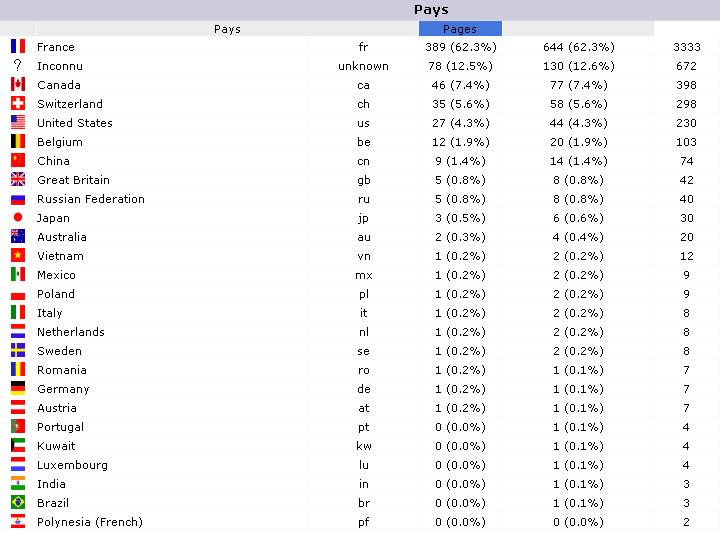The height and width of the screenshot is (533, 720).
Task: Click the Luxembourg country name
Action: 73,465
